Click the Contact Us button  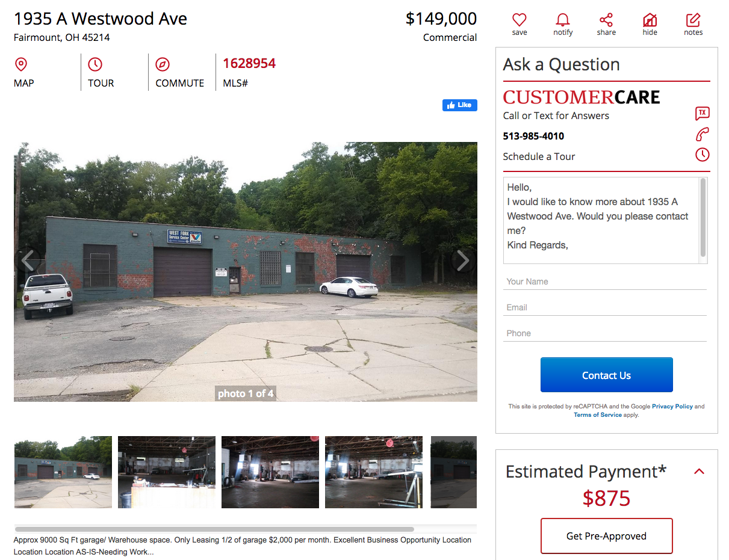[607, 375]
